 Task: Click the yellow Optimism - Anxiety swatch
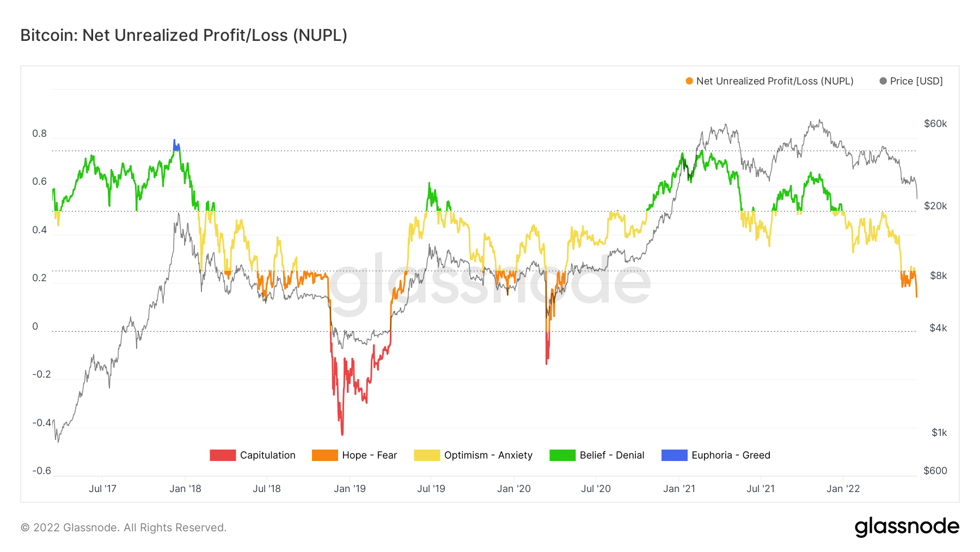pos(427,455)
